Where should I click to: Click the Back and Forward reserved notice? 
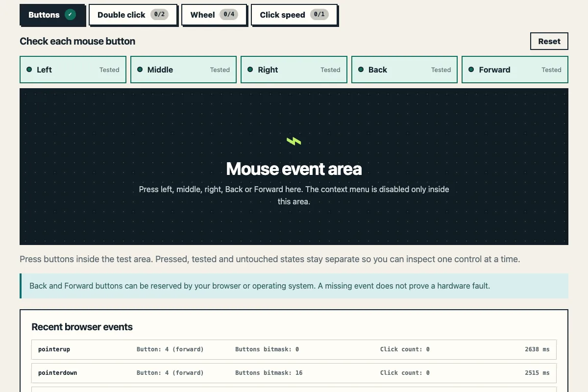coord(294,286)
